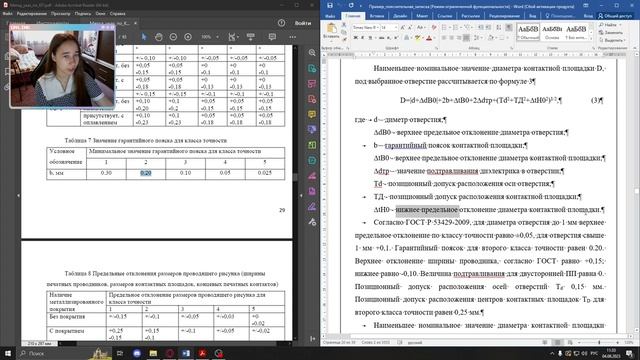Open Acrobat sidebar yellow comment tool
The image size is (640, 360).
(312, 114)
